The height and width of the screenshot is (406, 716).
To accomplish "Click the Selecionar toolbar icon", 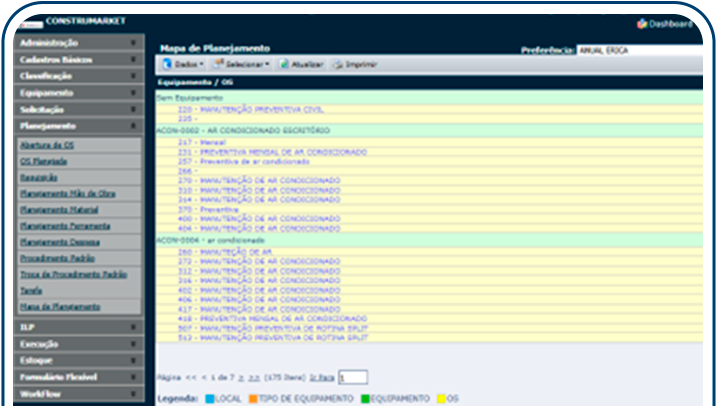I will tap(217, 64).
